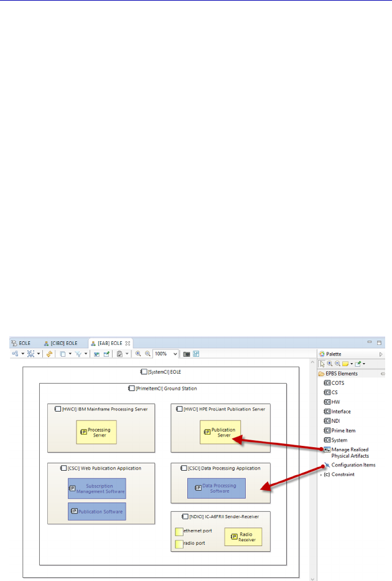392x581 pixels.
Task: Open the palette pin tool dropdown arrow
Action: coord(364,364)
